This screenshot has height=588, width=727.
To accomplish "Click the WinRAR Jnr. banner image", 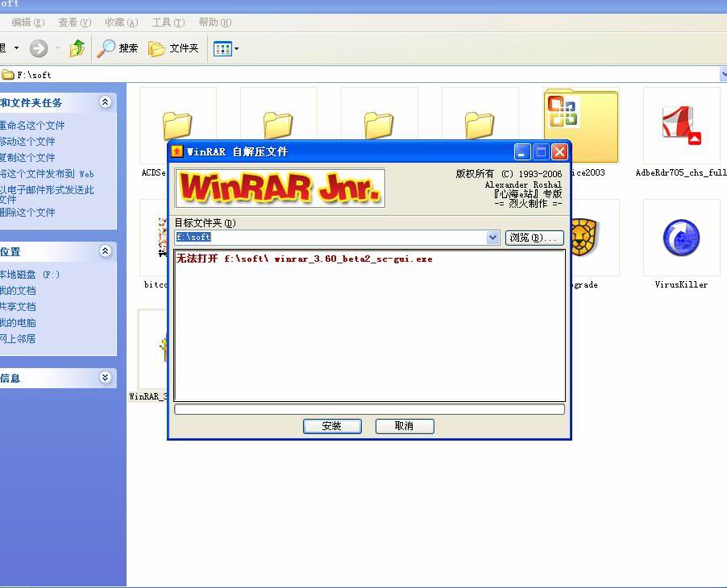I will (280, 188).
